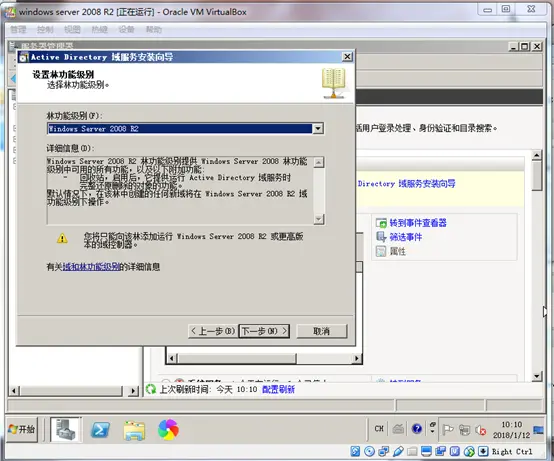Click the Action Center flag tray icon
The height and width of the screenshot is (461, 554).
point(448,430)
